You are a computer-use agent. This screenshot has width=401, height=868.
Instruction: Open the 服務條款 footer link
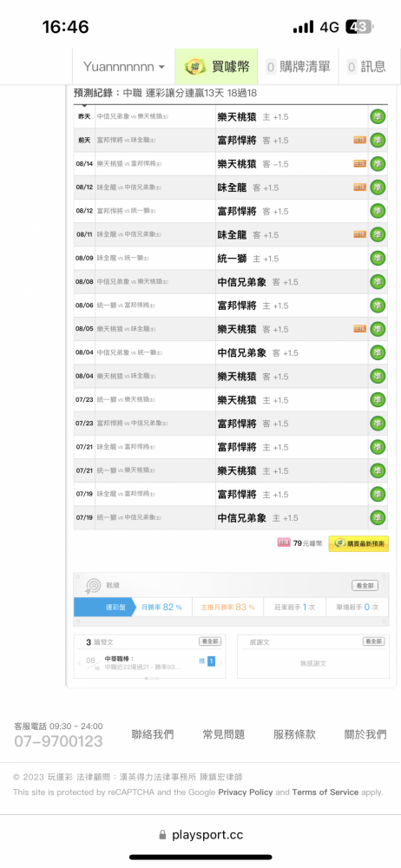(294, 734)
